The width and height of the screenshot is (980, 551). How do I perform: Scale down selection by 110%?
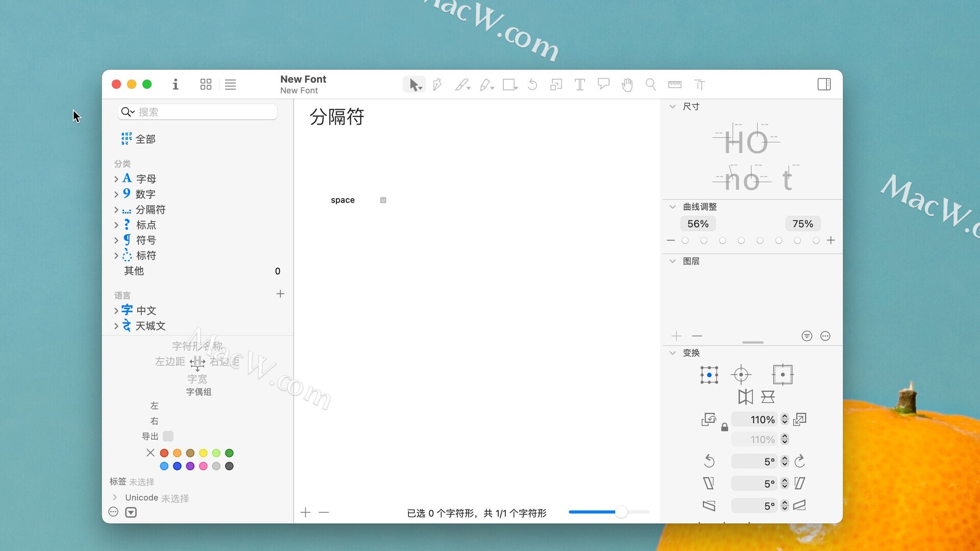click(x=708, y=419)
